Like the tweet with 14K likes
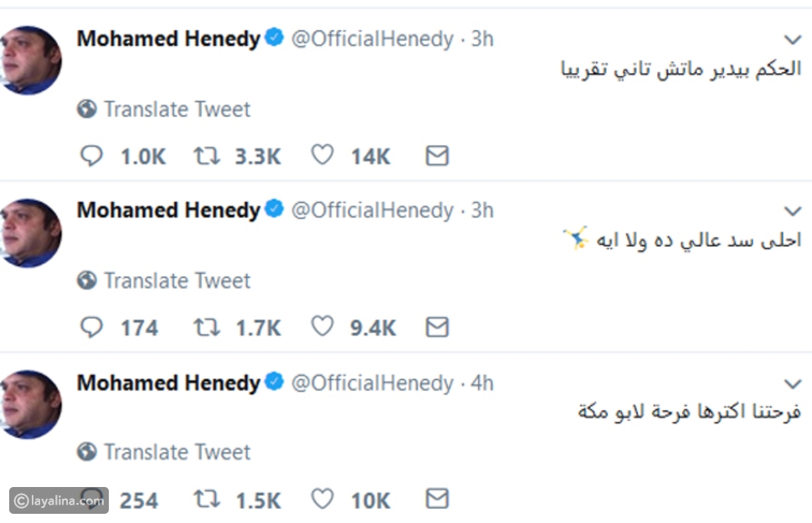This screenshot has height=523, width=812. 322,156
